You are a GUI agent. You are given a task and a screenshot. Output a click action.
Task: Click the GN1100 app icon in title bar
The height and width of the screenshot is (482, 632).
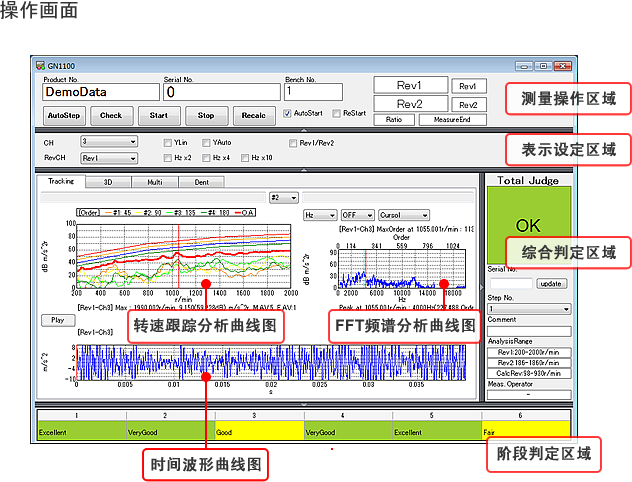tap(41, 66)
